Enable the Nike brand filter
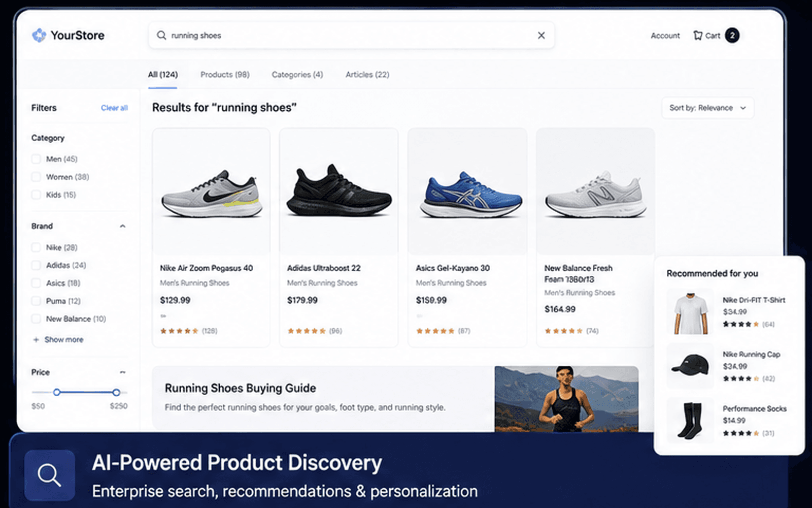This screenshot has height=508, width=812. [36, 247]
